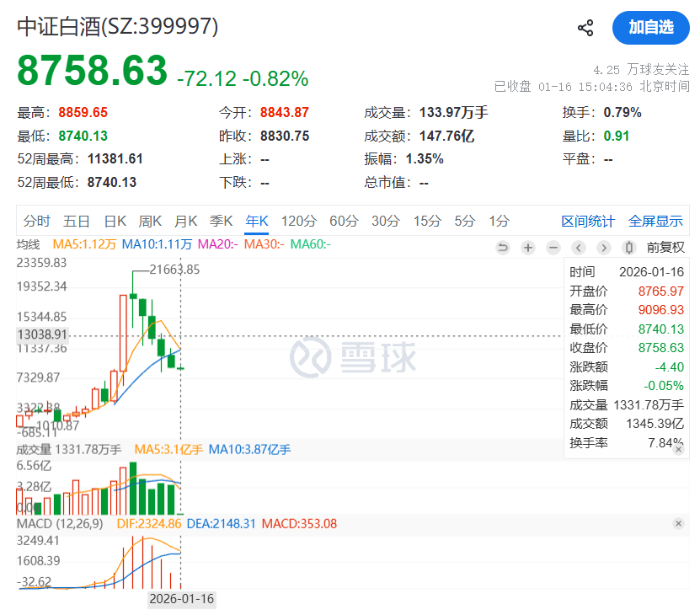Reset the chart view with undo icon

click(x=503, y=248)
